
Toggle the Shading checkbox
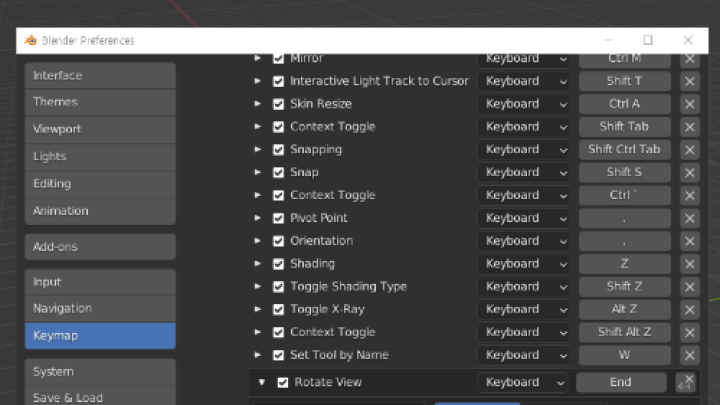pos(278,264)
